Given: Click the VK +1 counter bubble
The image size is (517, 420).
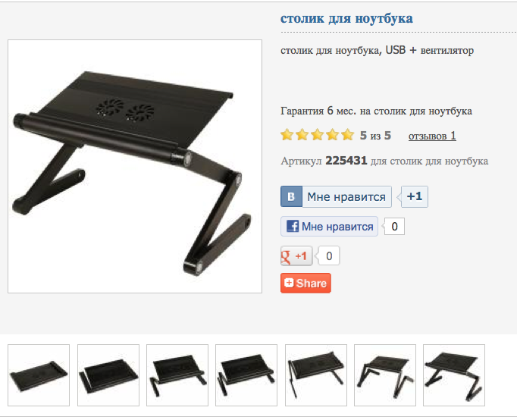Looking at the screenshot, I should click(x=415, y=196).
